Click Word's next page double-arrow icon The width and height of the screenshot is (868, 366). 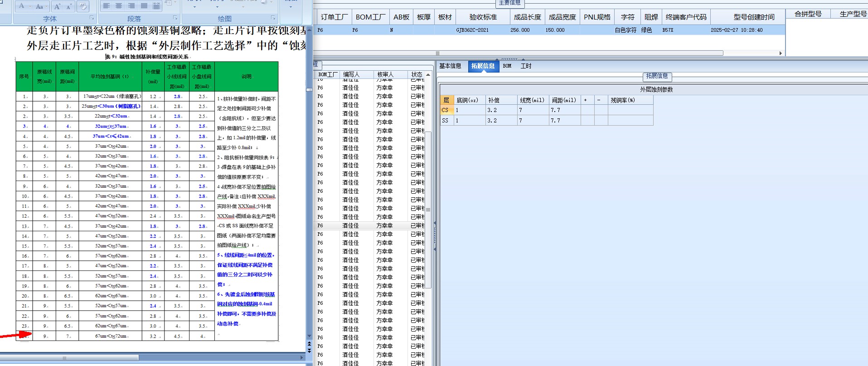[x=309, y=351]
